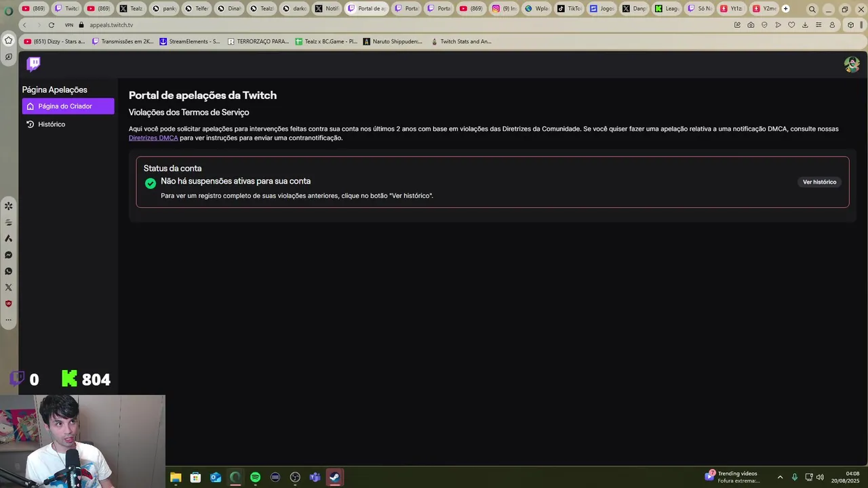Switch to the TikTok browser tab
This screenshot has width=868, height=488.
pos(568,9)
